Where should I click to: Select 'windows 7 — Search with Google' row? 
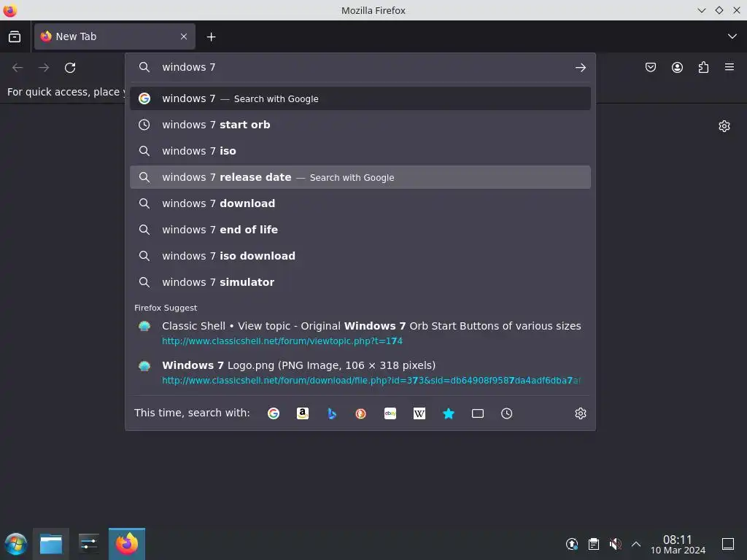360,98
